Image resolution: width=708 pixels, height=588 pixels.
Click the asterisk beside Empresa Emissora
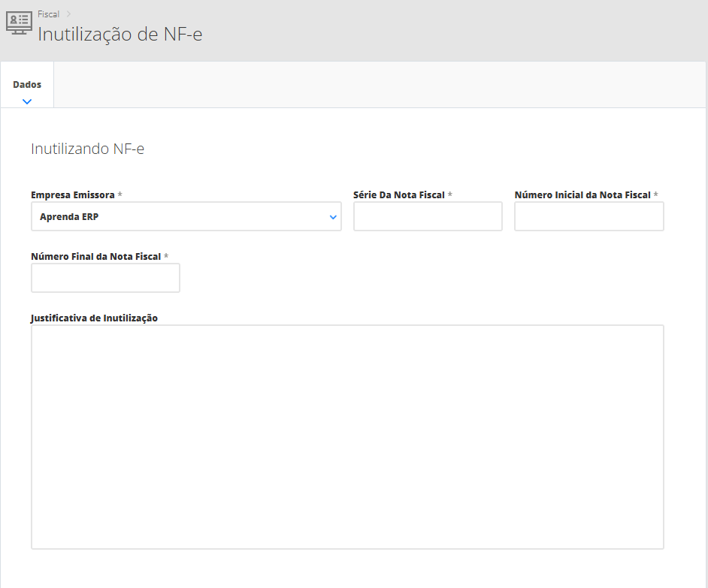(x=120, y=194)
